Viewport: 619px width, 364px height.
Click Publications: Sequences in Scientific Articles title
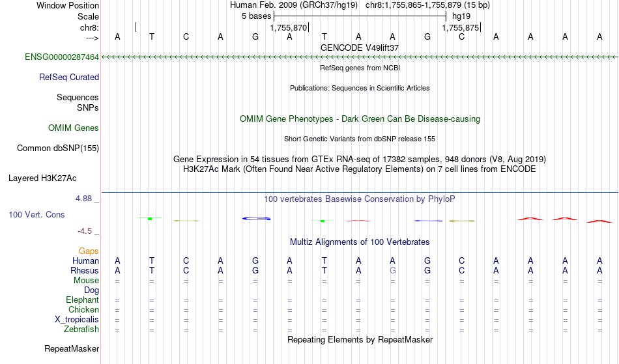tap(360, 88)
